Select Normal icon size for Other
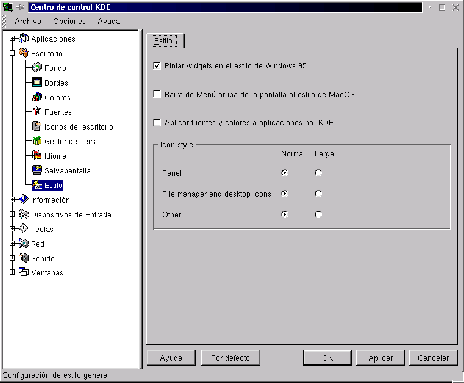This screenshot has width=464, height=383. [x=284, y=214]
